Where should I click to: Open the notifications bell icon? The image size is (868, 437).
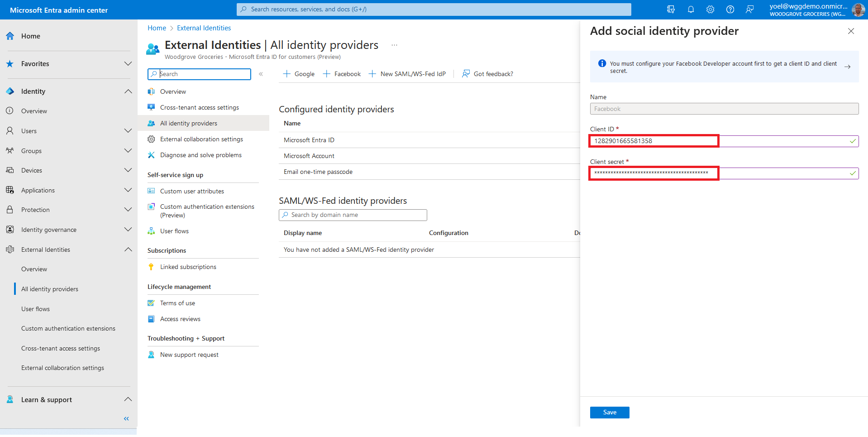691,10
